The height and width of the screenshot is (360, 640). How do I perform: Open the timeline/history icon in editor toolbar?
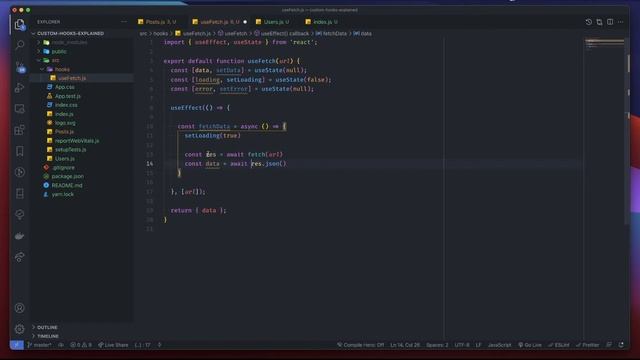point(588,22)
